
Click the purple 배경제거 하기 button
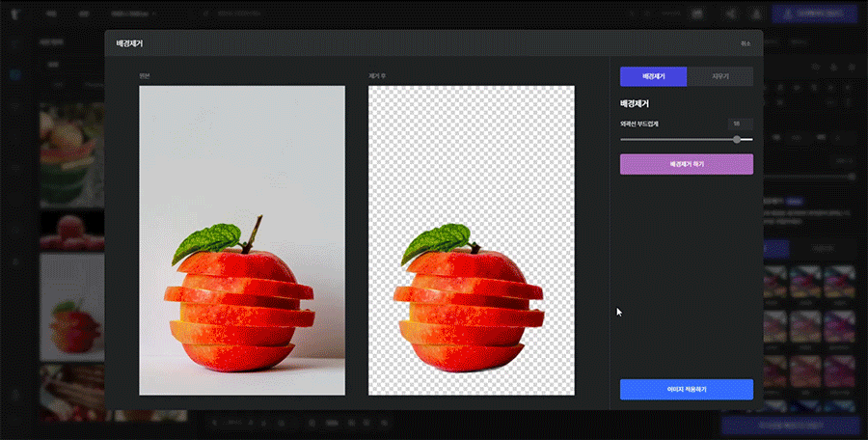pos(686,164)
